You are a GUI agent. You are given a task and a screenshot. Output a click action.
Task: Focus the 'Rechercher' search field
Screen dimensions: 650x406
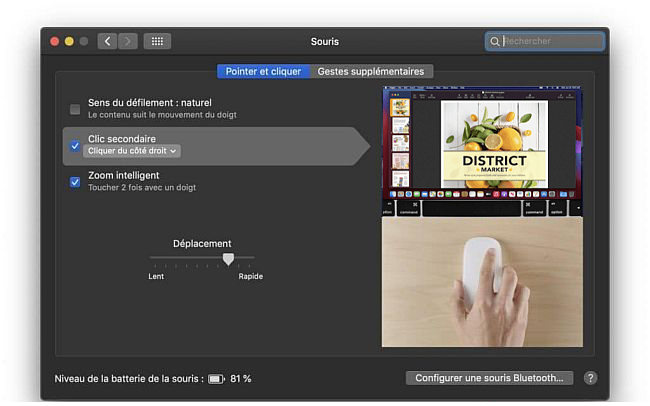click(551, 42)
